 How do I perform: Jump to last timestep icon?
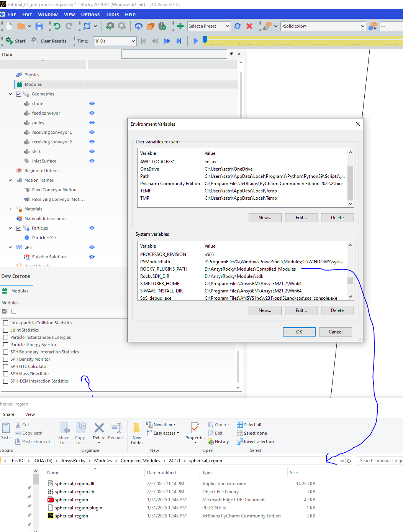[x=179, y=41]
